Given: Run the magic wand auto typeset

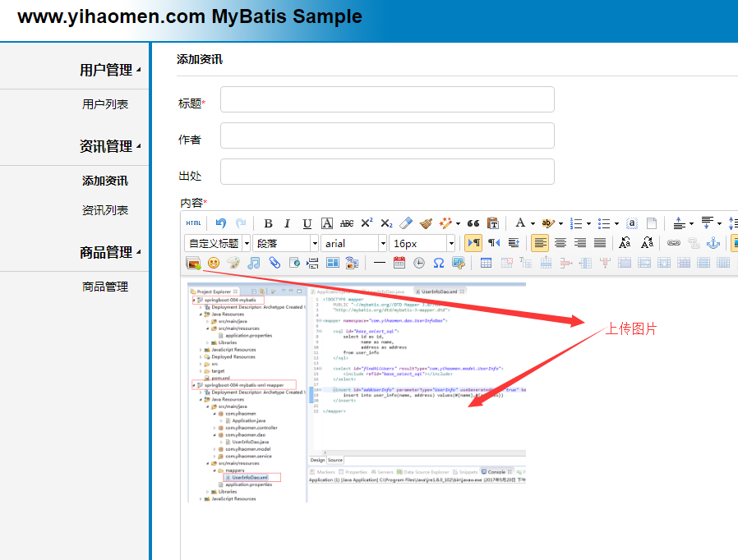Looking at the screenshot, I should click(x=445, y=223).
